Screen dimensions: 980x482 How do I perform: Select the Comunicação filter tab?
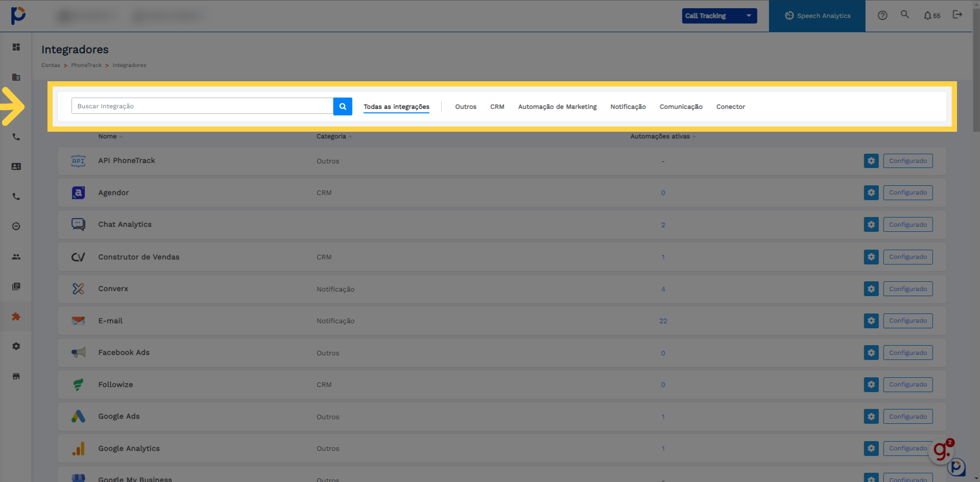tap(681, 107)
